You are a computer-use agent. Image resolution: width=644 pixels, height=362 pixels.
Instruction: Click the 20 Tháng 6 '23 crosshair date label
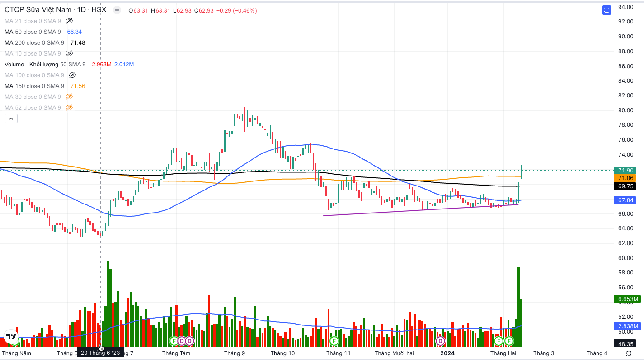100,353
